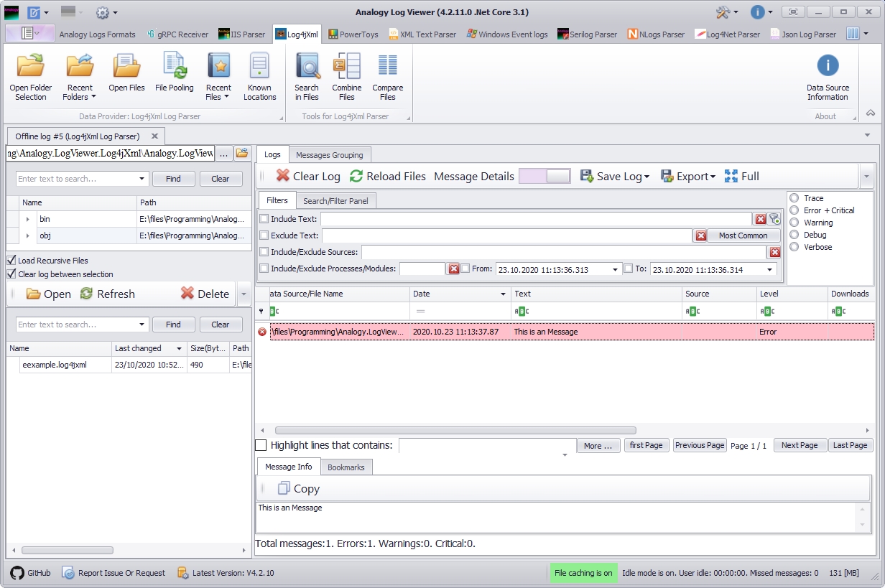Select the Trace level radio button
Image resolution: width=885 pixels, height=588 pixels.
click(794, 198)
